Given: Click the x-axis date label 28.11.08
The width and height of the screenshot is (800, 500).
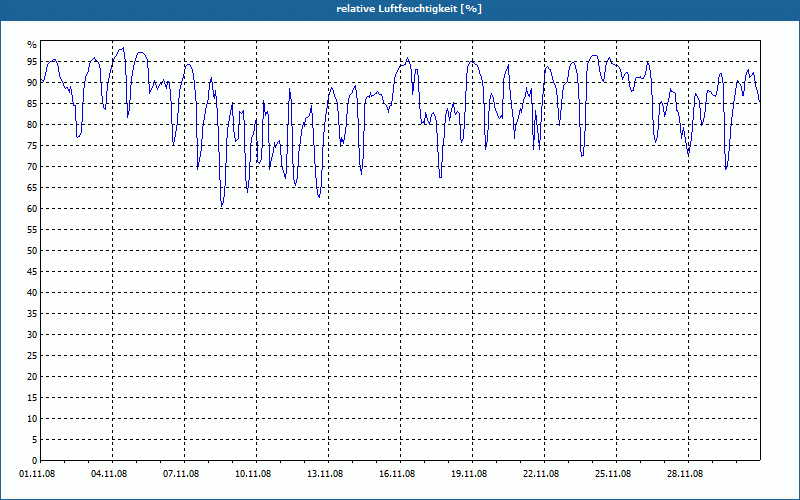Looking at the screenshot, I should pyautogui.click(x=685, y=474).
